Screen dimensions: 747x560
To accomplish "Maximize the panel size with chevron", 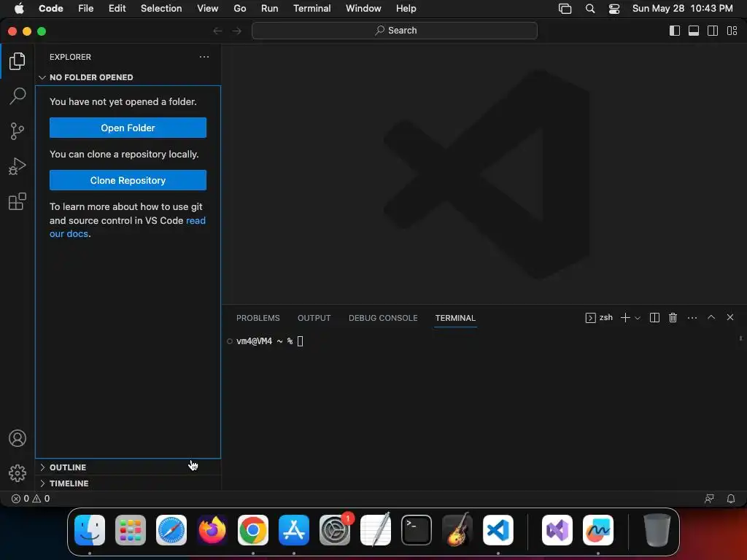I will (711, 317).
